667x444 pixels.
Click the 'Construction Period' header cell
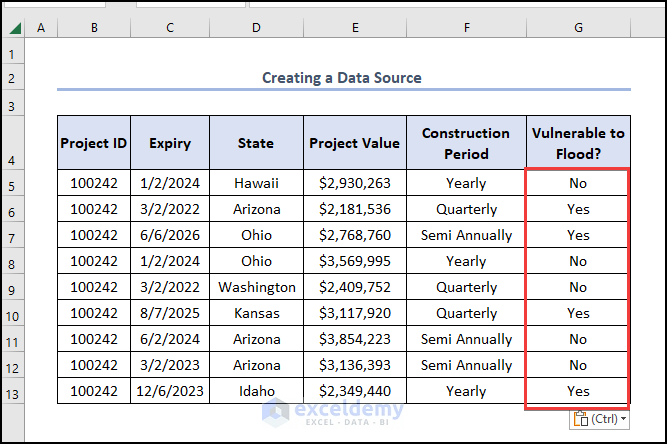pos(466,143)
